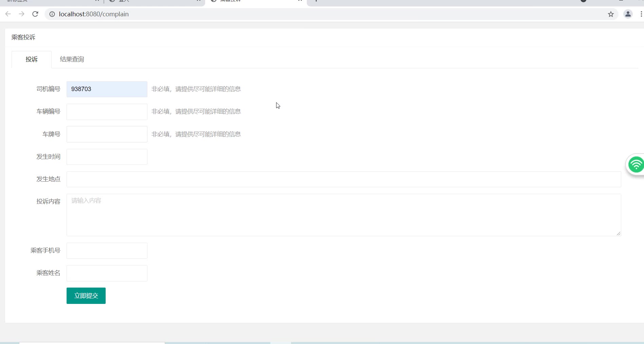Viewport: 644px width, 344px height.
Task: Submit the form with 立即提交
Action: tap(86, 296)
